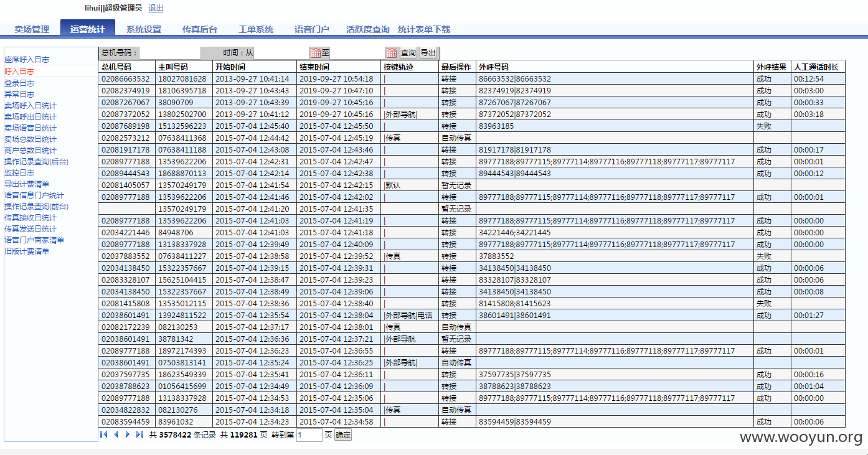Open 卖场语音日统计 sidebar link

[x=31, y=128]
